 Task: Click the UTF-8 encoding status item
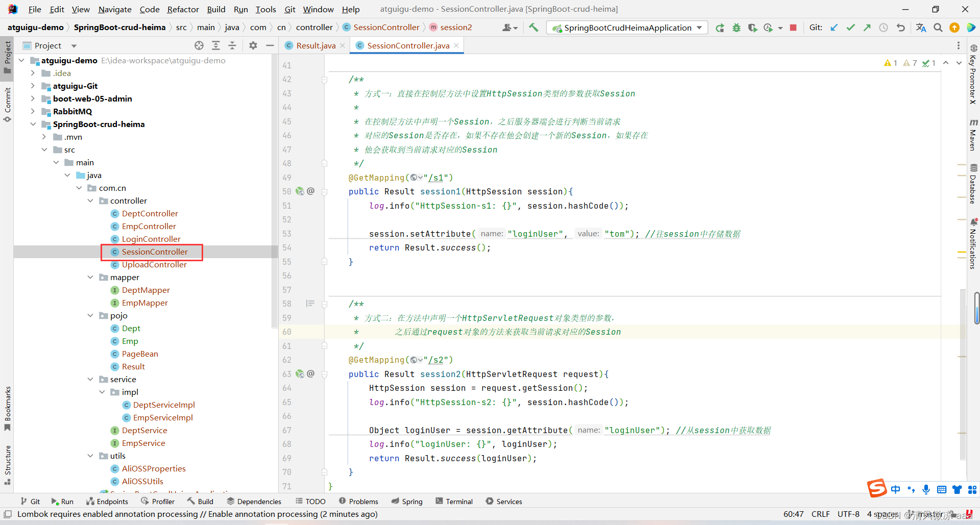point(848,514)
